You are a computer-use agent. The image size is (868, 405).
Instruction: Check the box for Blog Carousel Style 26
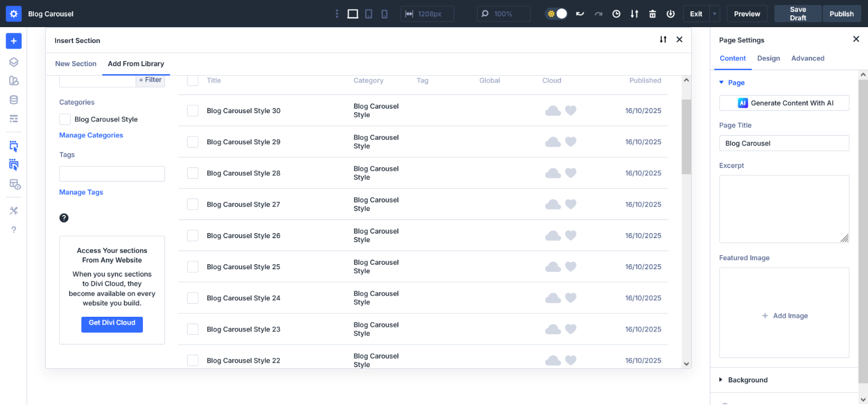pos(193,235)
